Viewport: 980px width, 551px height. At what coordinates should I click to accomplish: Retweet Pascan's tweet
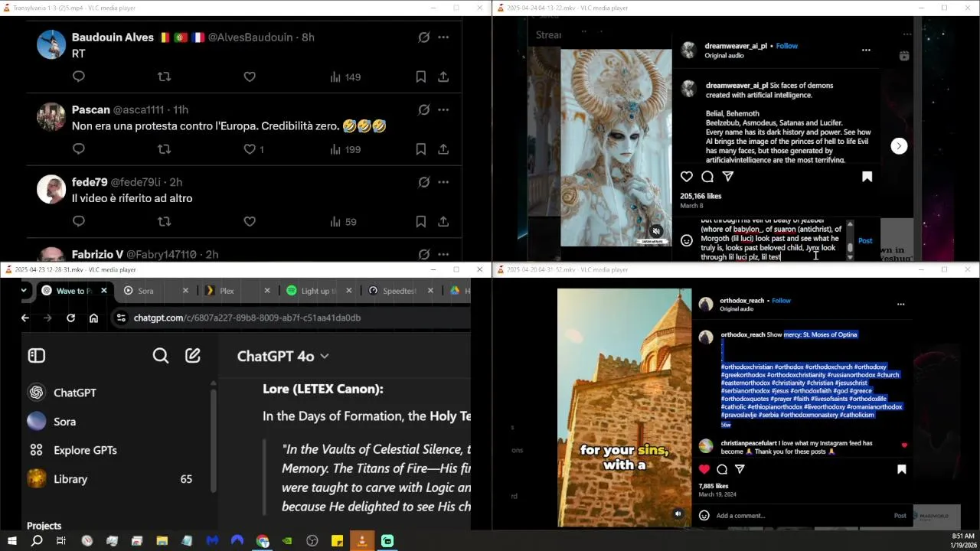(164, 149)
